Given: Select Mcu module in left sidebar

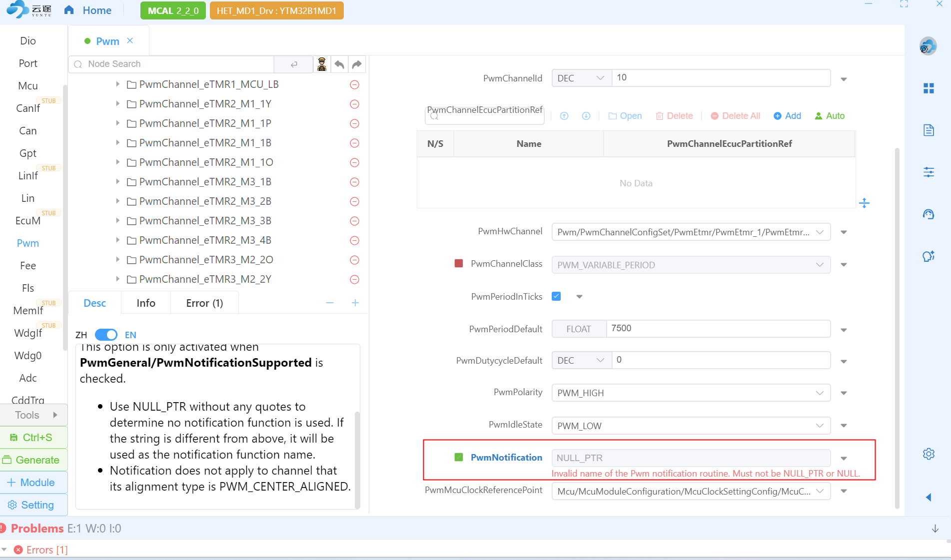Looking at the screenshot, I should (28, 86).
